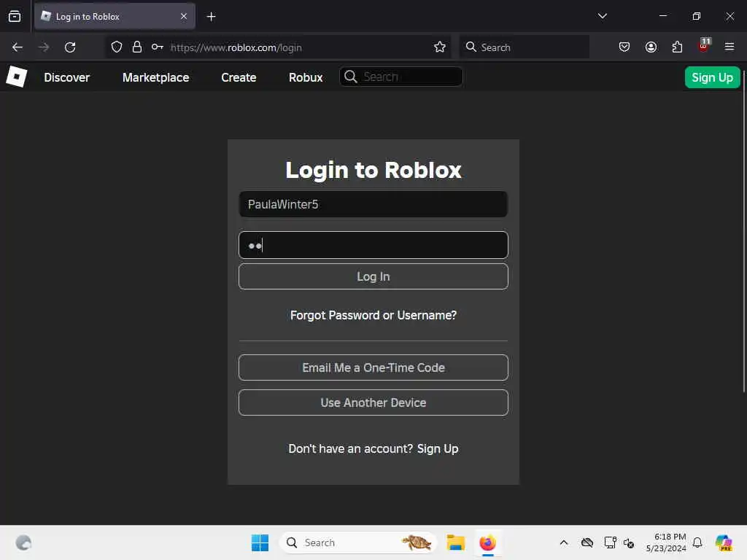Click the Roblox logo home icon

tap(16, 77)
